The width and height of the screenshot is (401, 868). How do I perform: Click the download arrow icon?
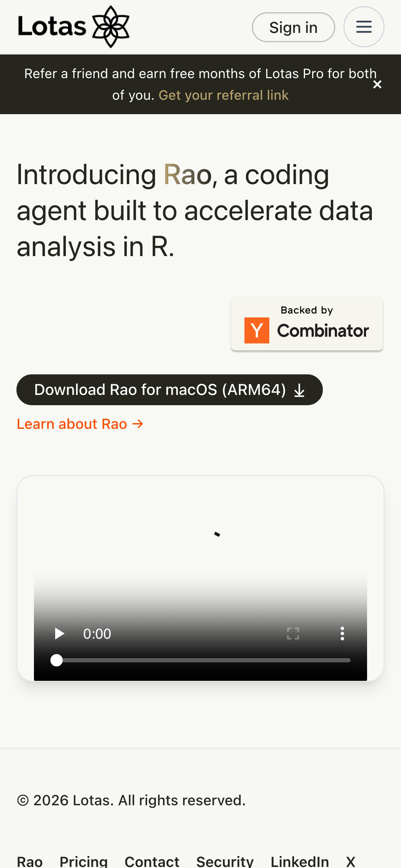point(299,390)
